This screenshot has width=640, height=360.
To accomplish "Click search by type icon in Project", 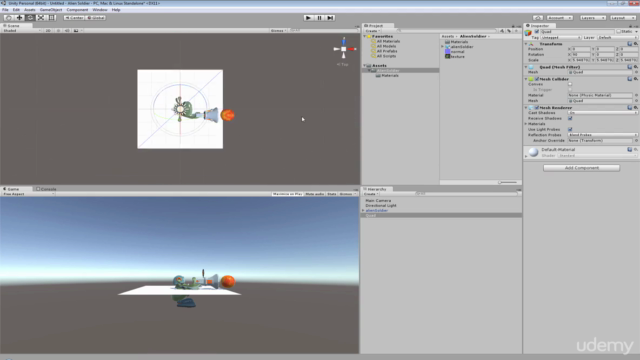I will [502, 31].
